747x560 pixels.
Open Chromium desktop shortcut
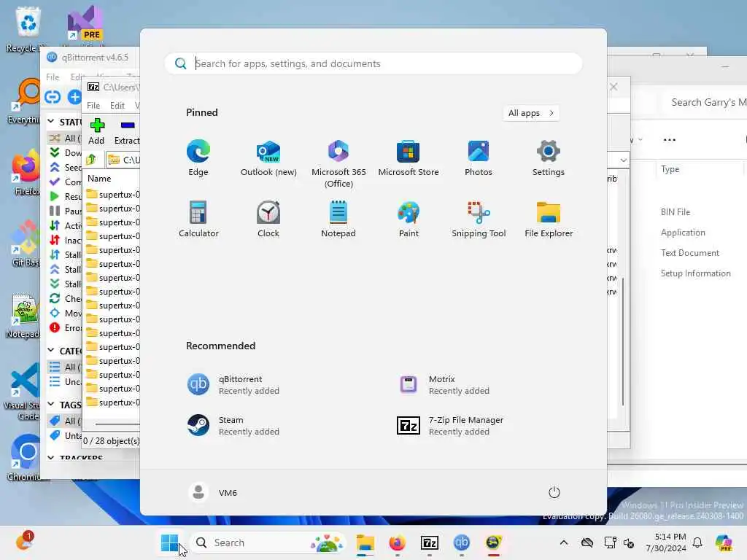tap(25, 458)
